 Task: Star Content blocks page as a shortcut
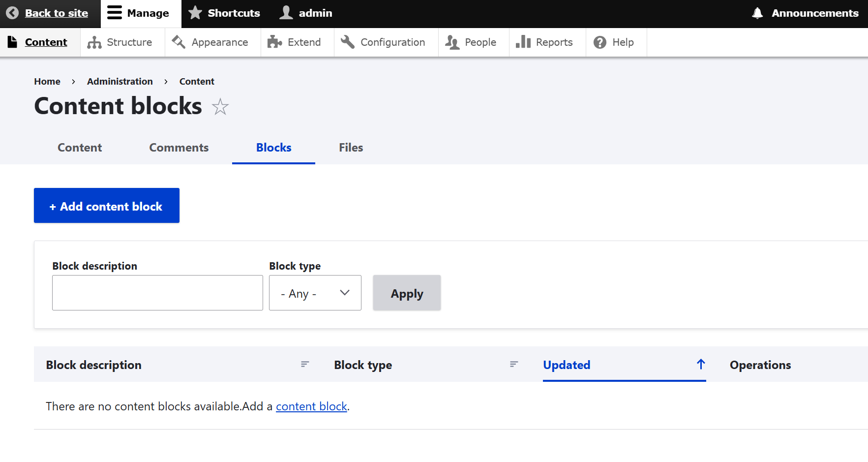coord(220,107)
